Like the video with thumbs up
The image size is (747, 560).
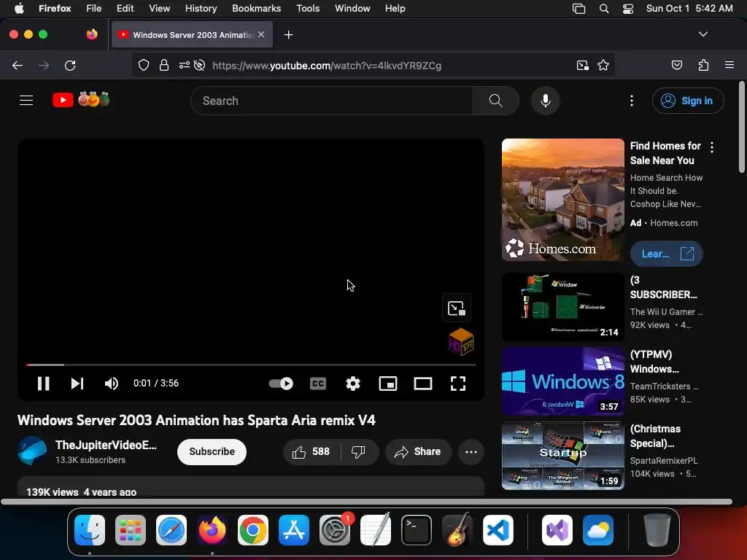point(311,452)
